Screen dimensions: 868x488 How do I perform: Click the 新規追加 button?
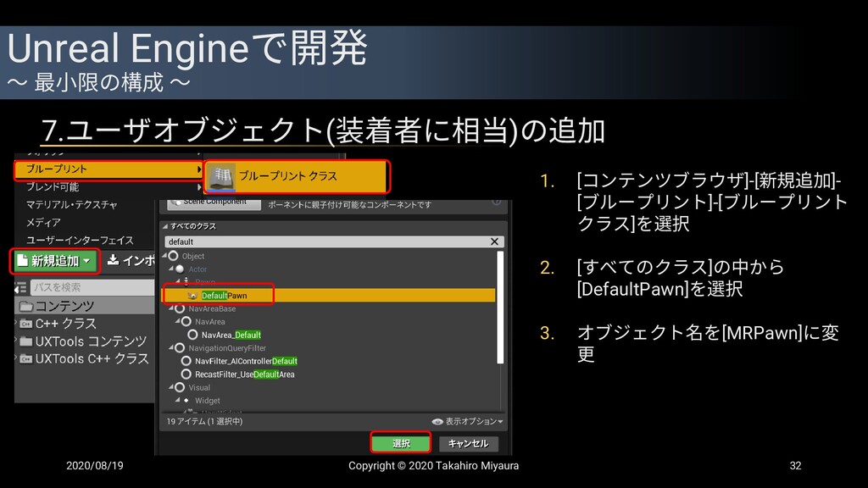55,261
